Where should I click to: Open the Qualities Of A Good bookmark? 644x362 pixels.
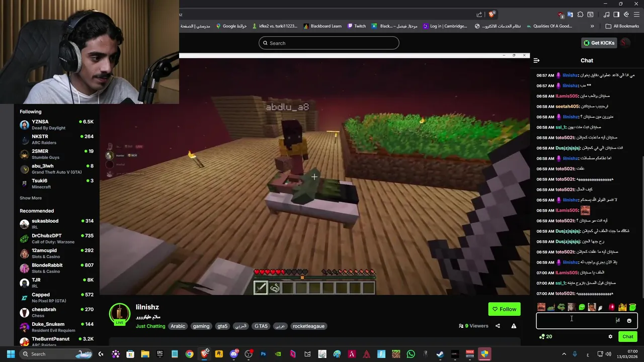coord(548,26)
